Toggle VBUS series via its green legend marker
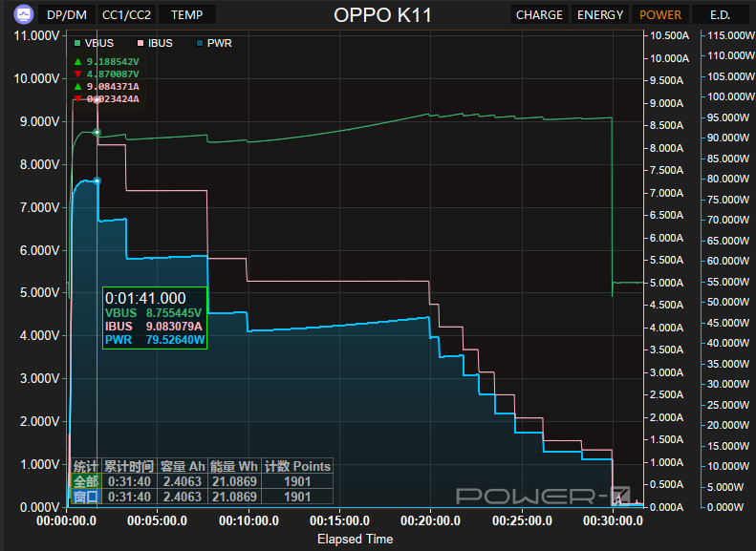756x551 pixels. click(77, 43)
